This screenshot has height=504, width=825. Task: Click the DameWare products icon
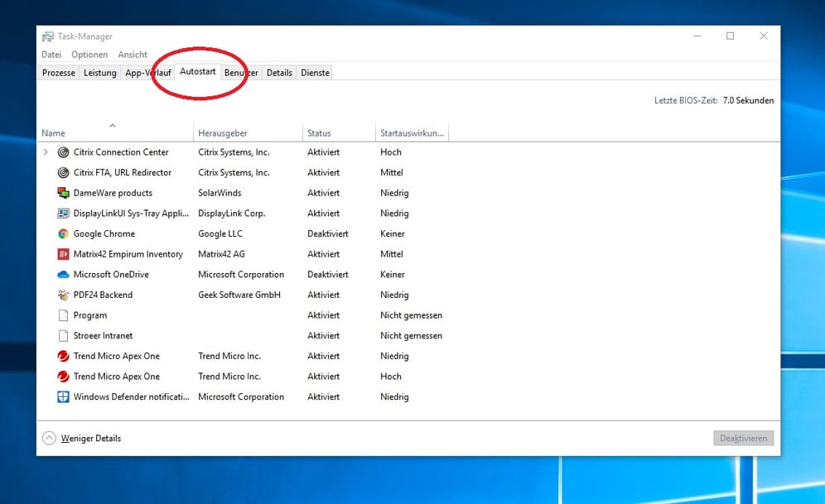(x=63, y=193)
